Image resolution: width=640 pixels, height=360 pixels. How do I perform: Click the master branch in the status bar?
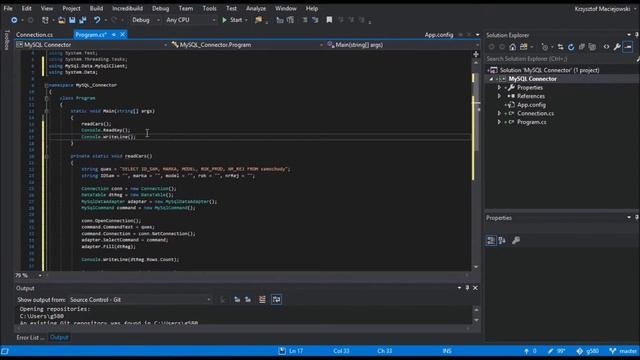[x=623, y=351]
